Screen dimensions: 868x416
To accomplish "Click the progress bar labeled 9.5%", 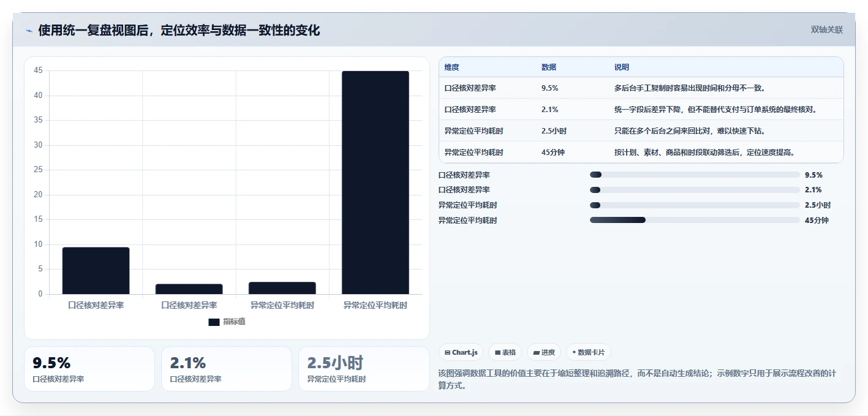I will (695, 175).
